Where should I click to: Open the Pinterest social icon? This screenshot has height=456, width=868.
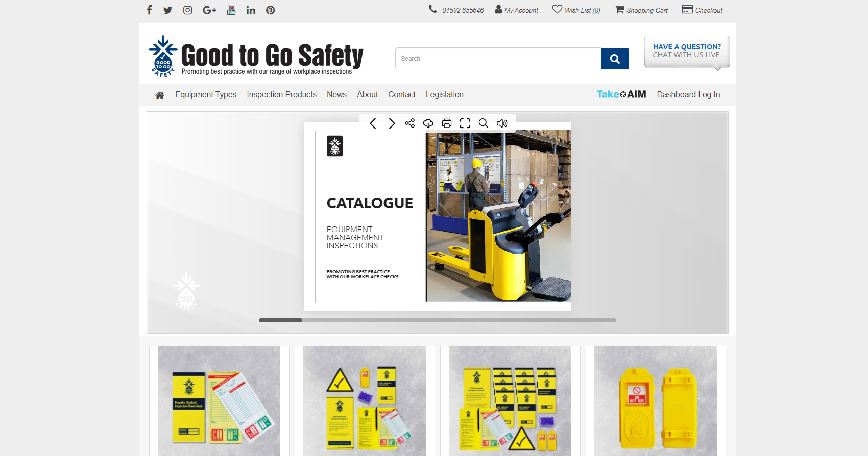pyautogui.click(x=270, y=10)
